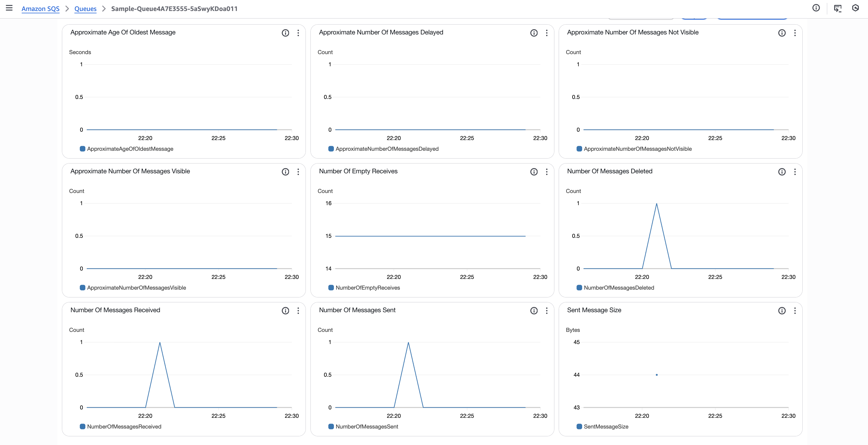Click info icon on Sent Message Size widget
This screenshot has width=868, height=445.
[782, 310]
